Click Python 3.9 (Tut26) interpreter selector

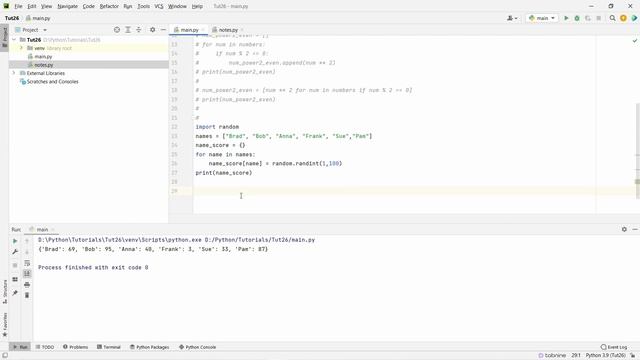605,356
